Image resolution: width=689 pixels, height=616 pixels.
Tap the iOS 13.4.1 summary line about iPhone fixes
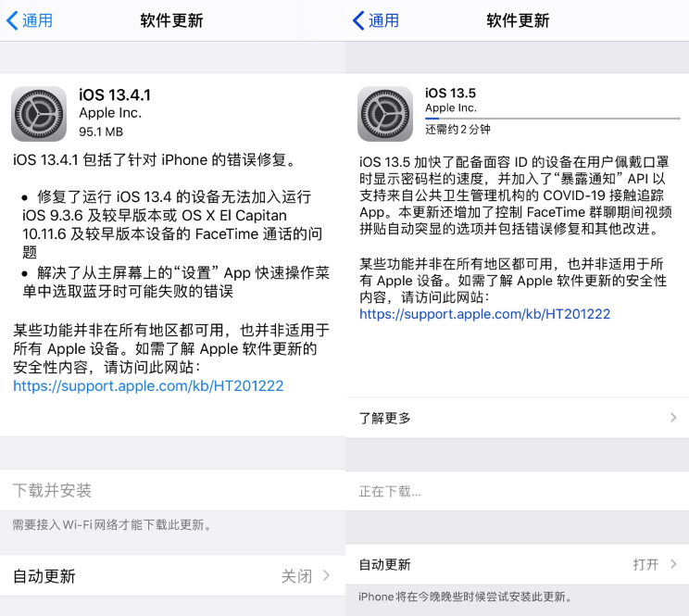pos(155,160)
